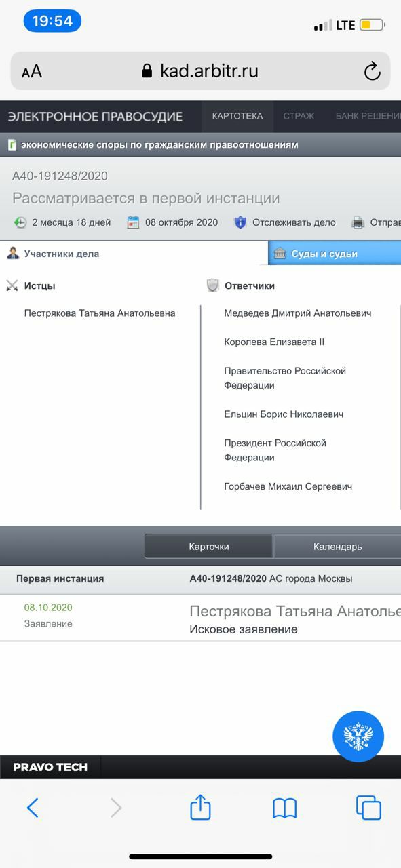Click the case number А40-191248/2020 heading
Viewport: 401px width, 868px height.
coord(60,176)
